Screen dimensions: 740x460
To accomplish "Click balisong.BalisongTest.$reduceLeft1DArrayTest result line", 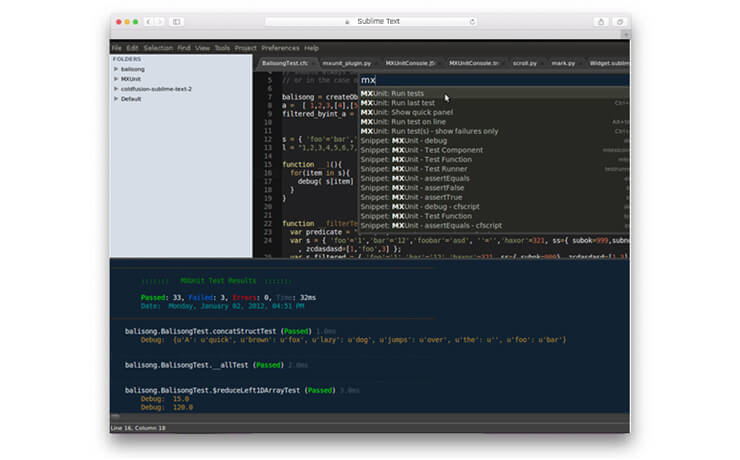I will tap(242, 390).
